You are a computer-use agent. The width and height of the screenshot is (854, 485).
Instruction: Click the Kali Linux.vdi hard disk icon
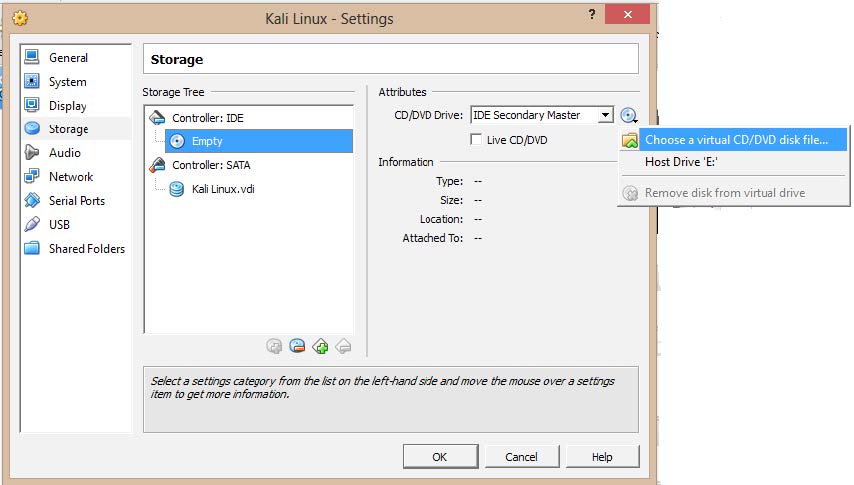[177, 189]
